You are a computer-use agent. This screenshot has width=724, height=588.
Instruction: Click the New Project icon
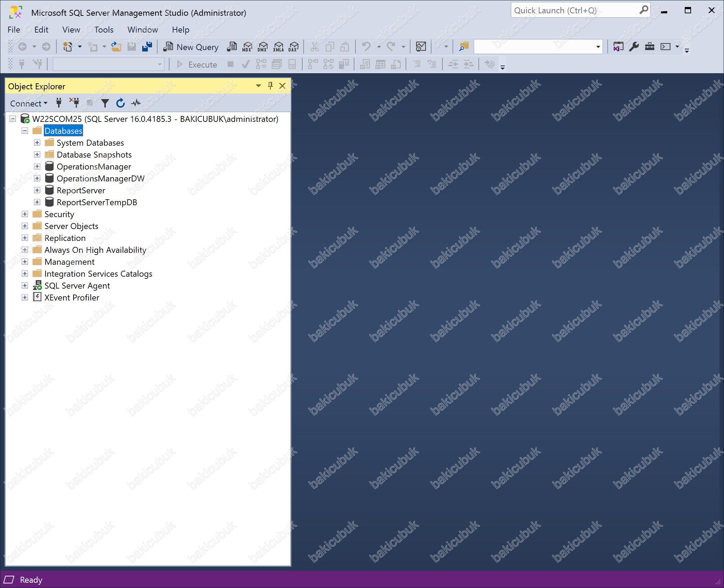tap(68, 47)
